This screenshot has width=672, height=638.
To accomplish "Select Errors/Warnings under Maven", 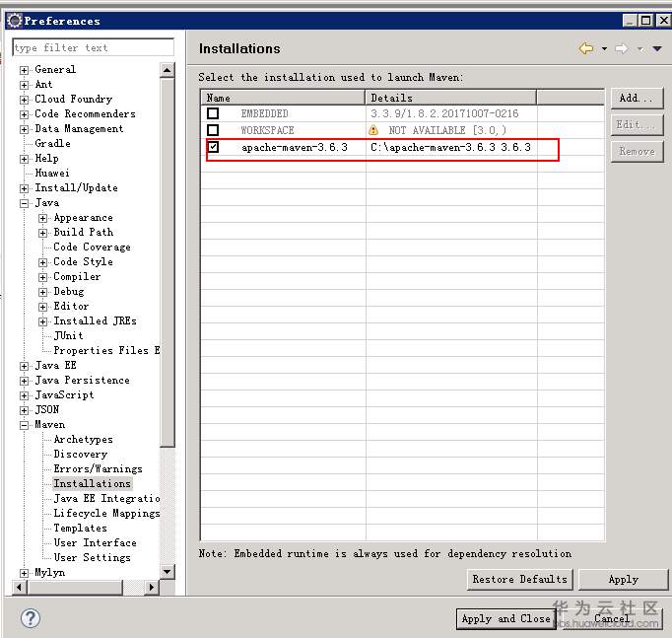I will [x=98, y=468].
